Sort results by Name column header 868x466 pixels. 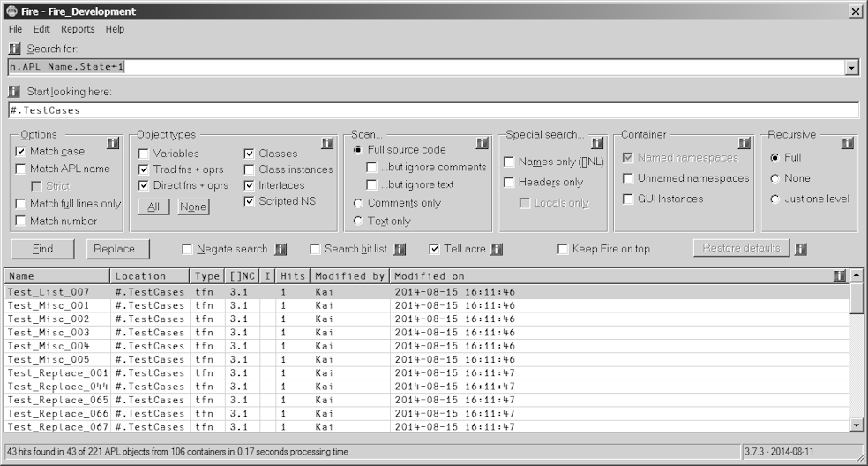coord(57,276)
